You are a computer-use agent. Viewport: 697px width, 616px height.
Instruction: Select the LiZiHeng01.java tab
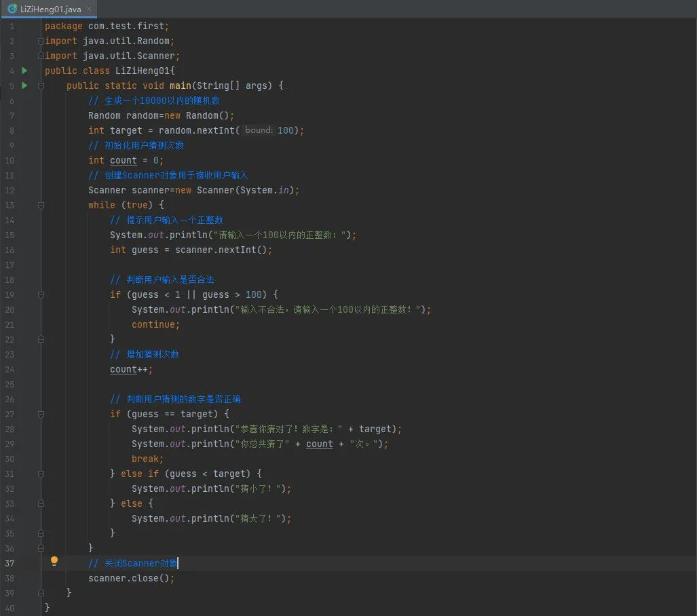50,9
